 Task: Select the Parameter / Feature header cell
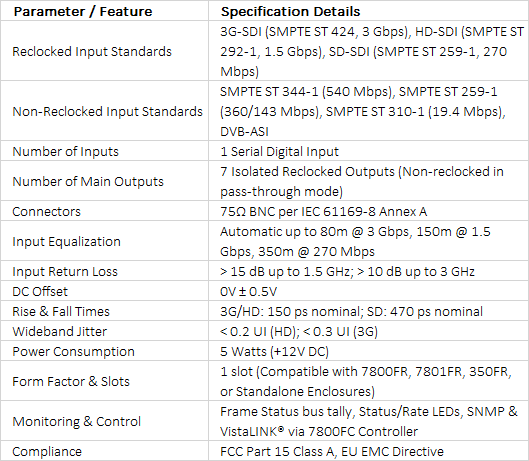click(105, 11)
